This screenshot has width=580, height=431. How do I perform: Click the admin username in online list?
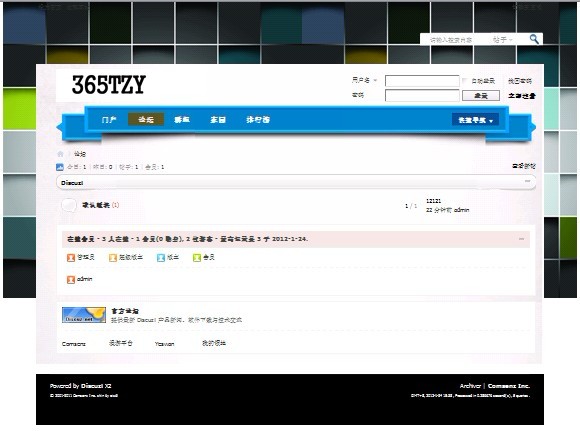pos(84,279)
